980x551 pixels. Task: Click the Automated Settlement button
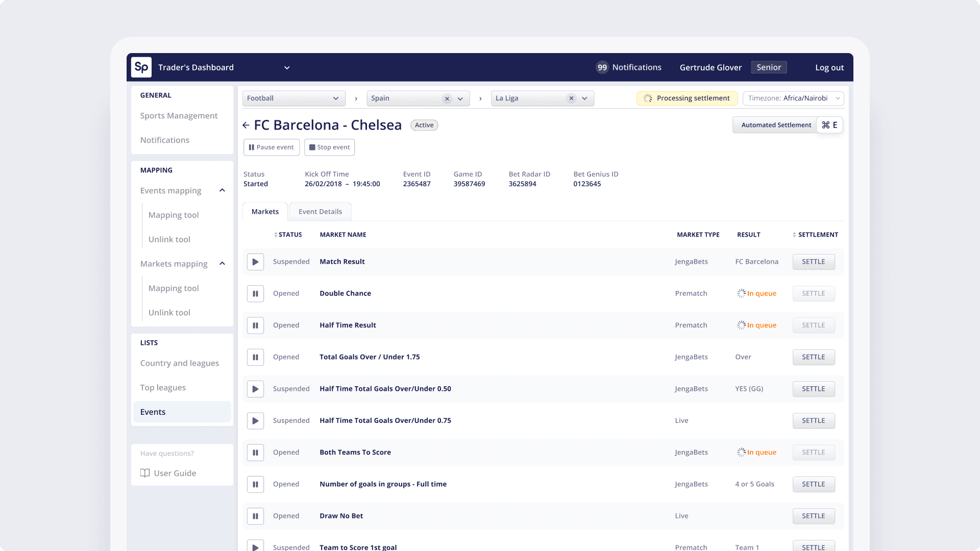coord(775,125)
